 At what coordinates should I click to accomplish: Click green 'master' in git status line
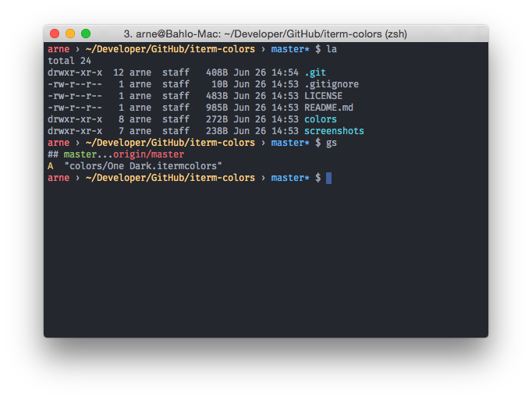(80, 154)
